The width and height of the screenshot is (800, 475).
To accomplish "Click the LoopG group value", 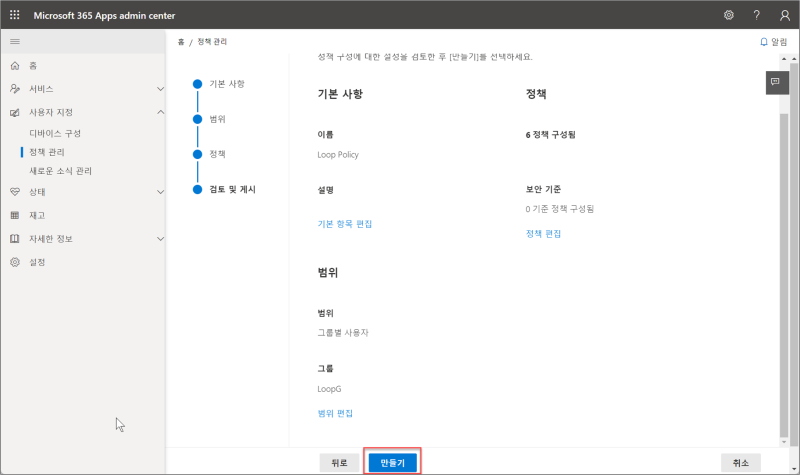I will [329, 389].
